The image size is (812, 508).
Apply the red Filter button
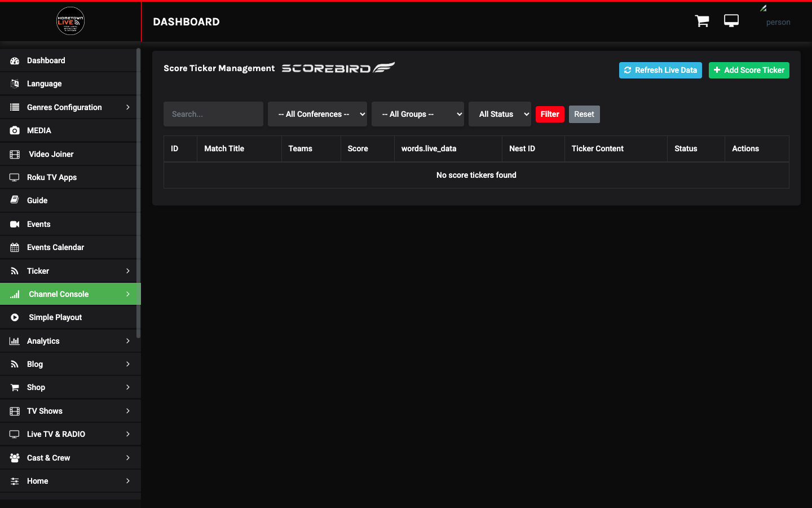[550, 114]
